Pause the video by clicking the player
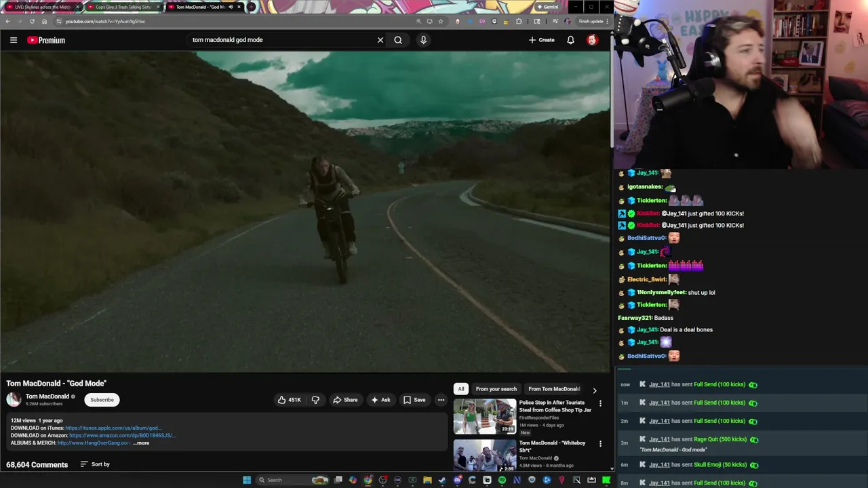The height and width of the screenshot is (488, 868). [x=305, y=211]
